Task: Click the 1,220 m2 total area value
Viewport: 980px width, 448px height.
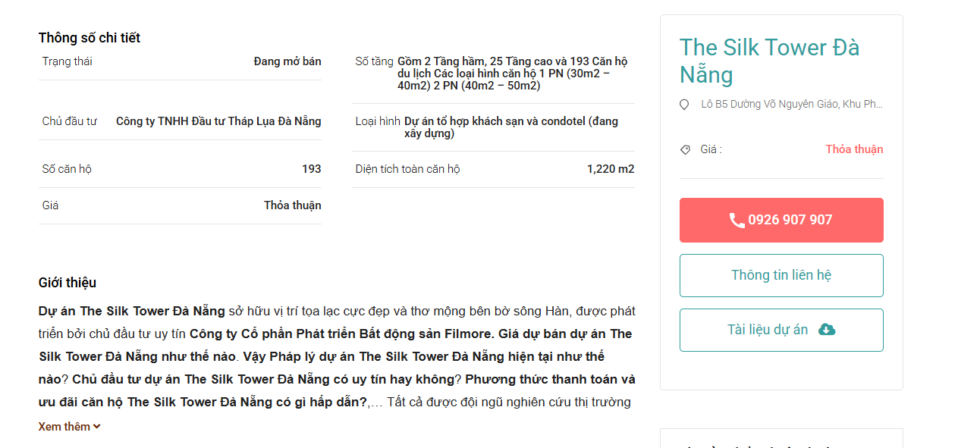Action: (x=611, y=169)
